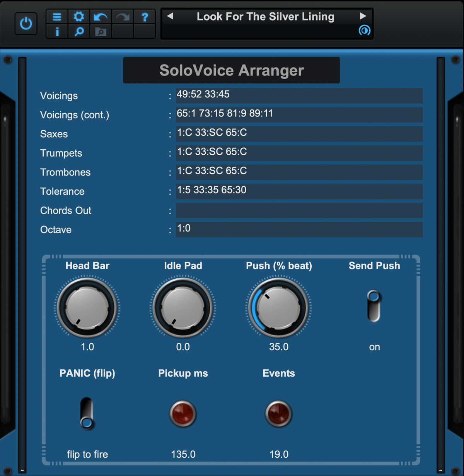464x476 pixels.
Task: Toggle the plugin power bypass button
Action: point(26,24)
